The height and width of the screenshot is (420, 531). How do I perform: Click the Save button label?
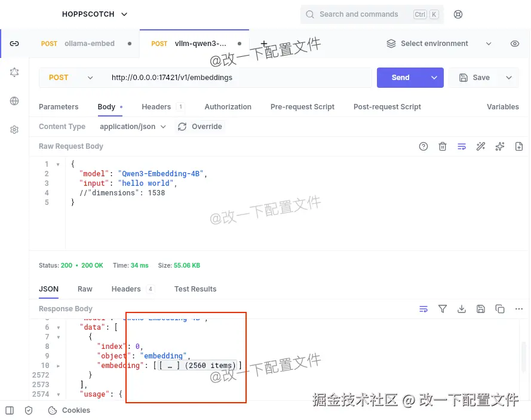click(481, 78)
